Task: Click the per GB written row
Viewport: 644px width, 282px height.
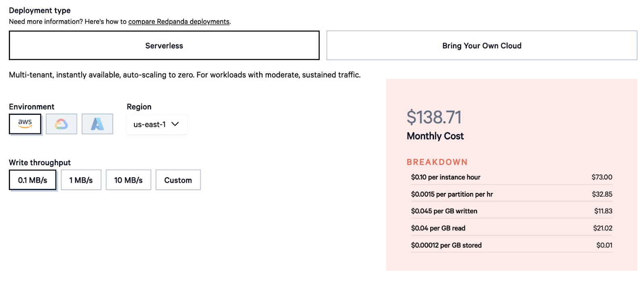Action: click(512, 211)
